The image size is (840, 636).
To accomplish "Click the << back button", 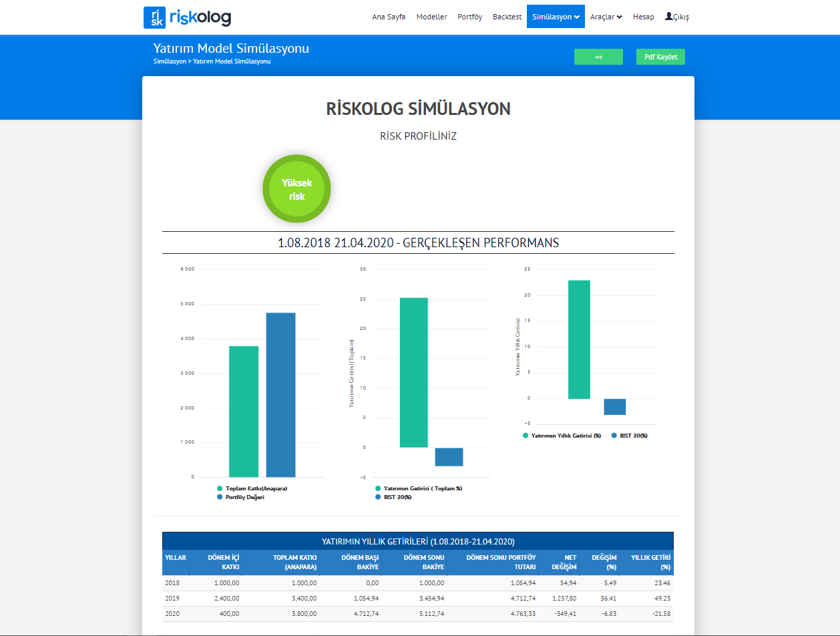I will [598, 57].
